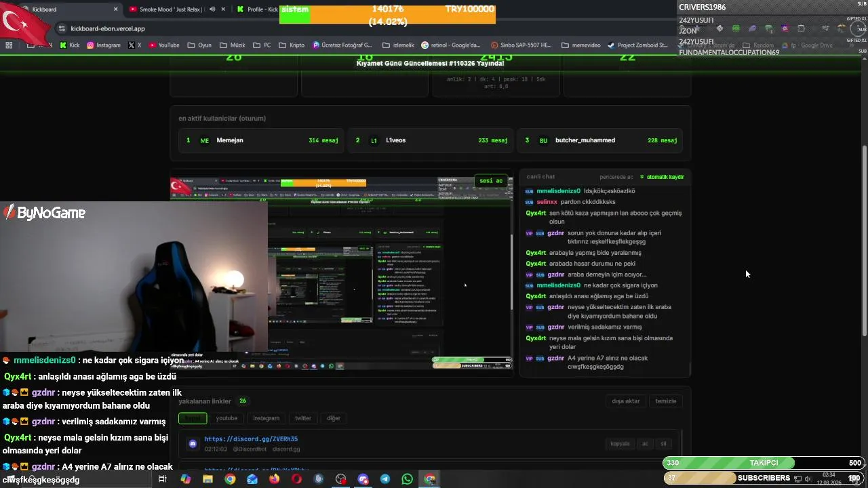Select the twitter link filter tab
868x488 pixels.
click(x=303, y=418)
